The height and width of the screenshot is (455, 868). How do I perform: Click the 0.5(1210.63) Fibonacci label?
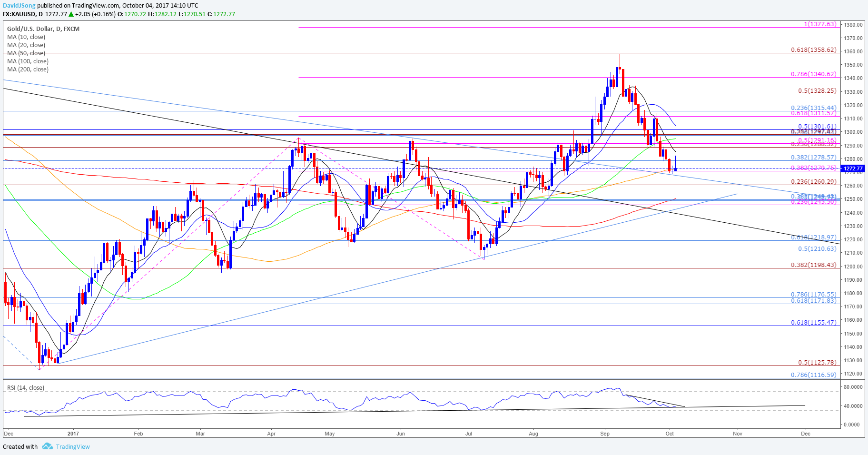coord(817,248)
